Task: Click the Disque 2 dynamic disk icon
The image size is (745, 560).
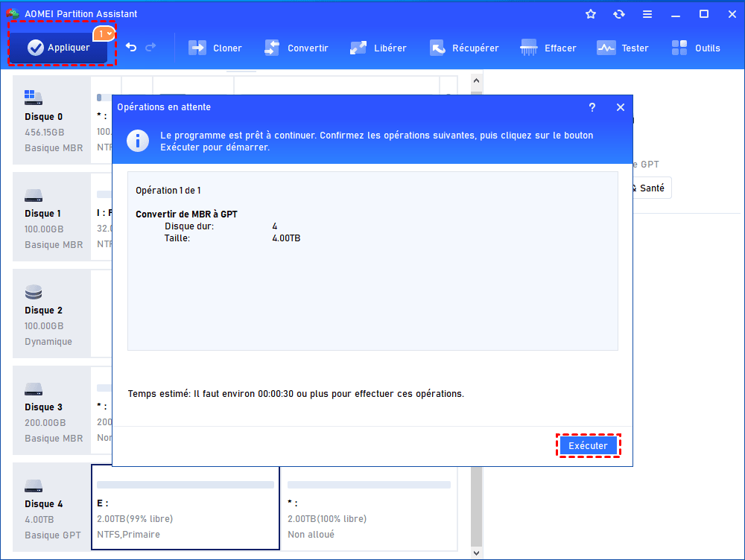Action: click(x=34, y=292)
